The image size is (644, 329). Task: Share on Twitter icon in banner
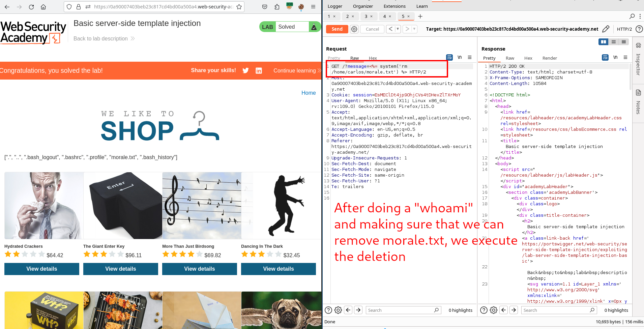coord(245,70)
